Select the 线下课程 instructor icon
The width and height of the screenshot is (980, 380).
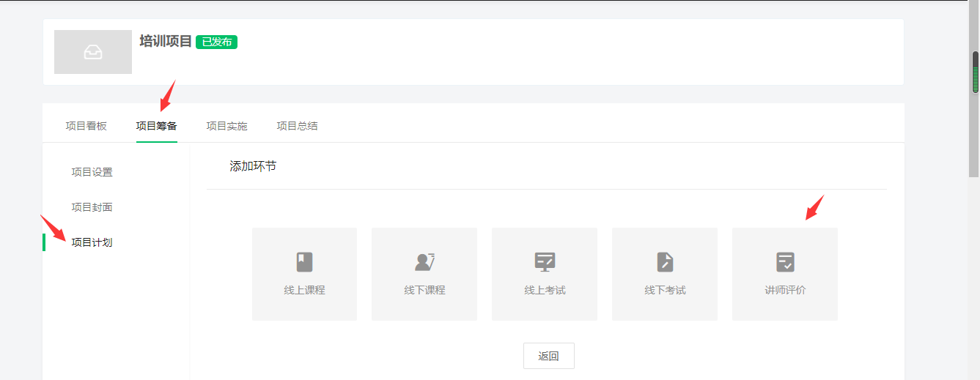click(x=424, y=262)
